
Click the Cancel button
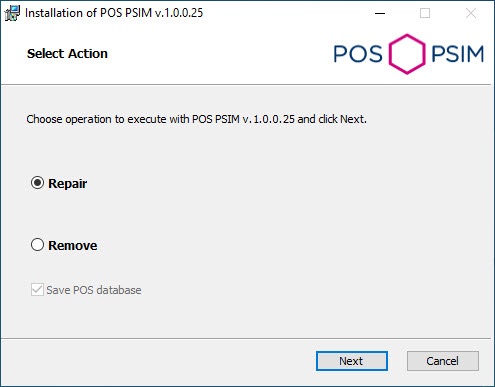click(x=443, y=361)
